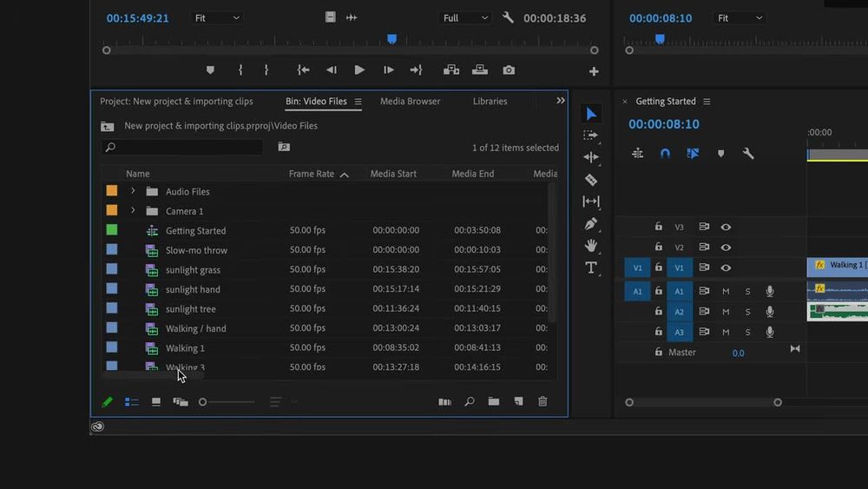The image size is (868, 489).
Task: Delete selected item with trash icon
Action: click(x=542, y=401)
